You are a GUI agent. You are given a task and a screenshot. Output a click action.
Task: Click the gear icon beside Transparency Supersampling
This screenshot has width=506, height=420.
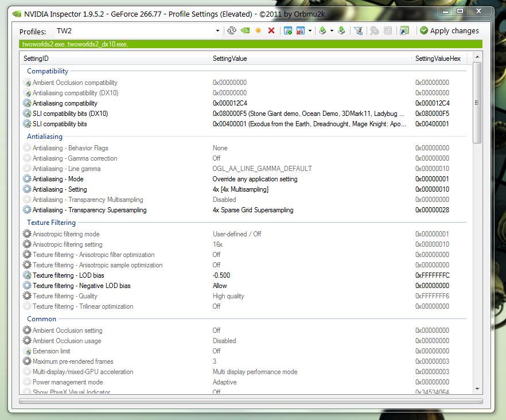[27, 210]
